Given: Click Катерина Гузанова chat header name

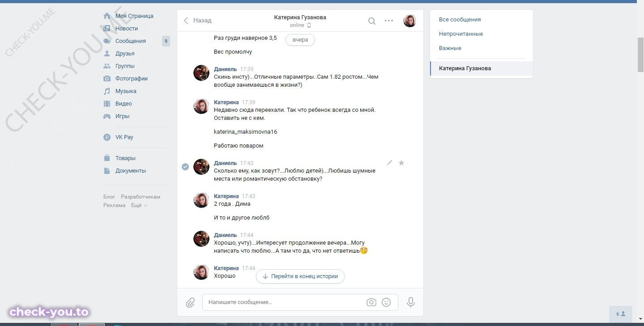Looking at the screenshot, I should pos(300,17).
